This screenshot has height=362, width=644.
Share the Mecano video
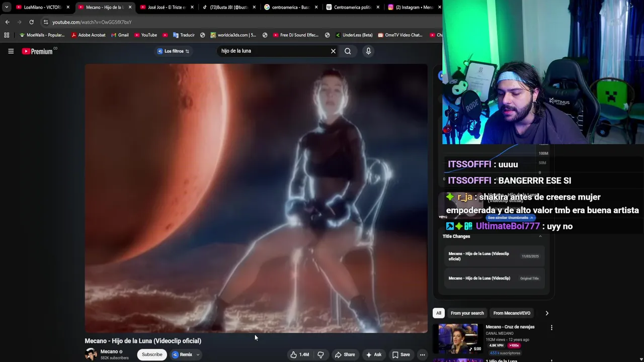[x=345, y=354]
